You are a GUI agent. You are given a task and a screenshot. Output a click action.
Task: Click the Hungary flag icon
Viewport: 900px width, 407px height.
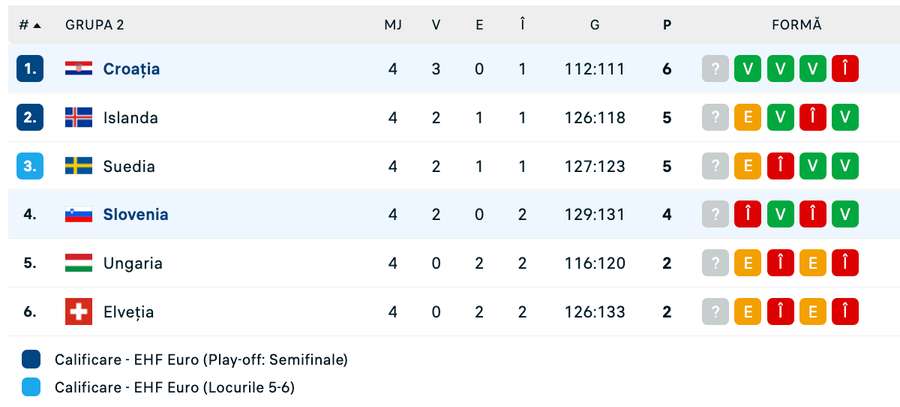(x=79, y=263)
